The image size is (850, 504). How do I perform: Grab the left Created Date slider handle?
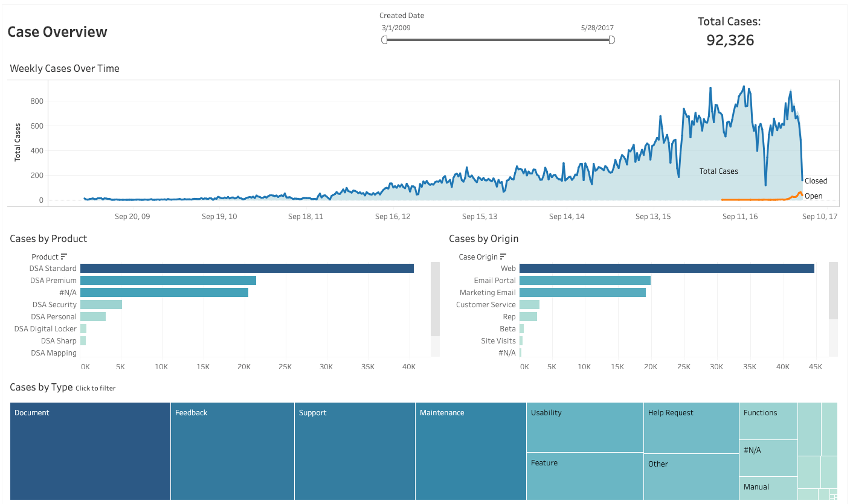[x=384, y=40]
